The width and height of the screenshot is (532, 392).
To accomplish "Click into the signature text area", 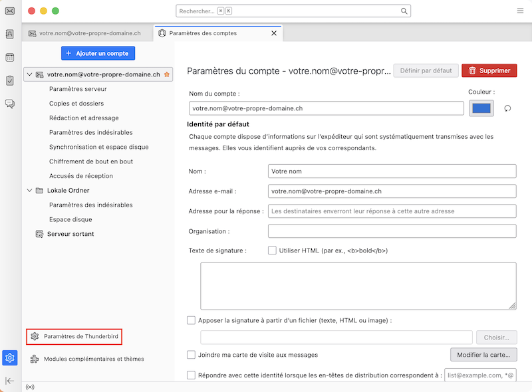I will (x=358, y=286).
